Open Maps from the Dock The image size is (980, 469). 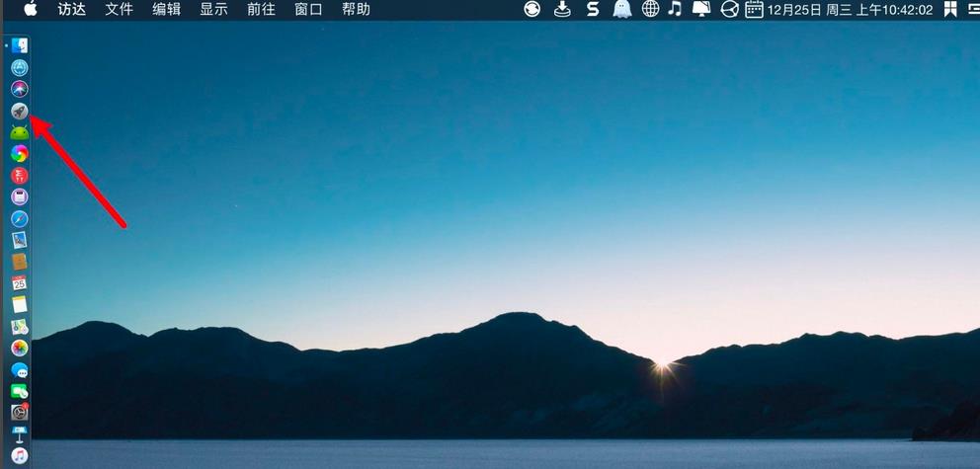point(20,326)
